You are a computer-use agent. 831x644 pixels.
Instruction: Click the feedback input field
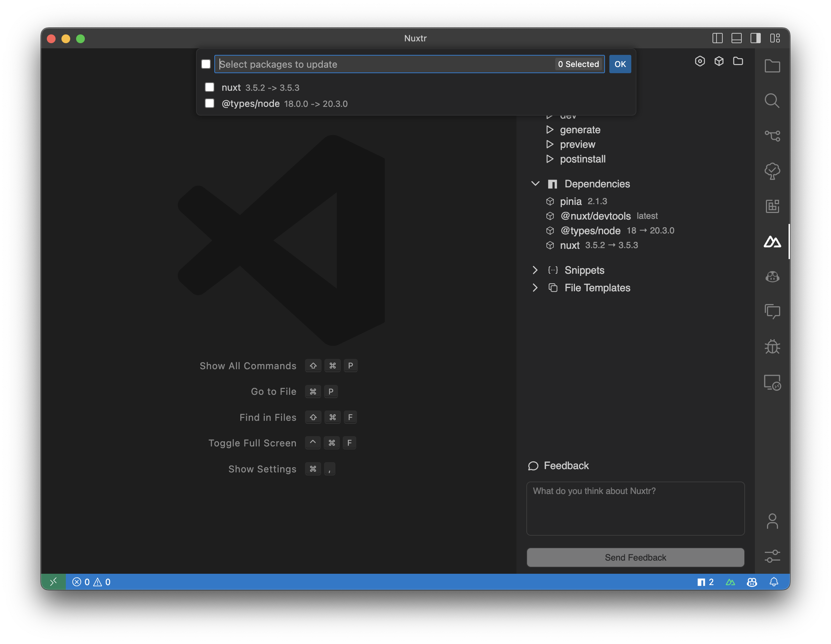coord(635,508)
